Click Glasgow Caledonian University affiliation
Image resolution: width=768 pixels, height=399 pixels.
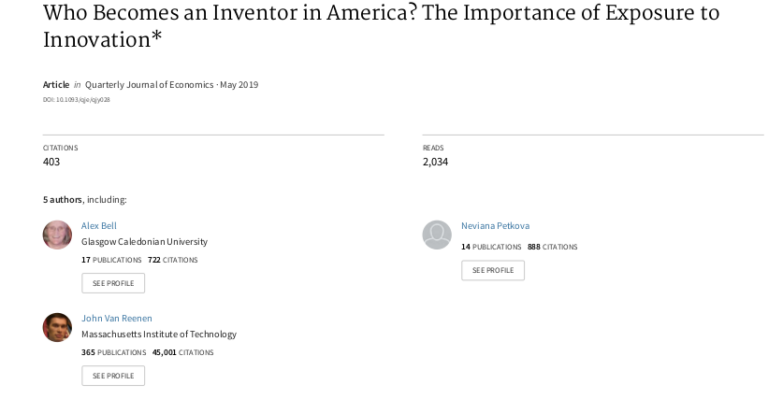144,242
